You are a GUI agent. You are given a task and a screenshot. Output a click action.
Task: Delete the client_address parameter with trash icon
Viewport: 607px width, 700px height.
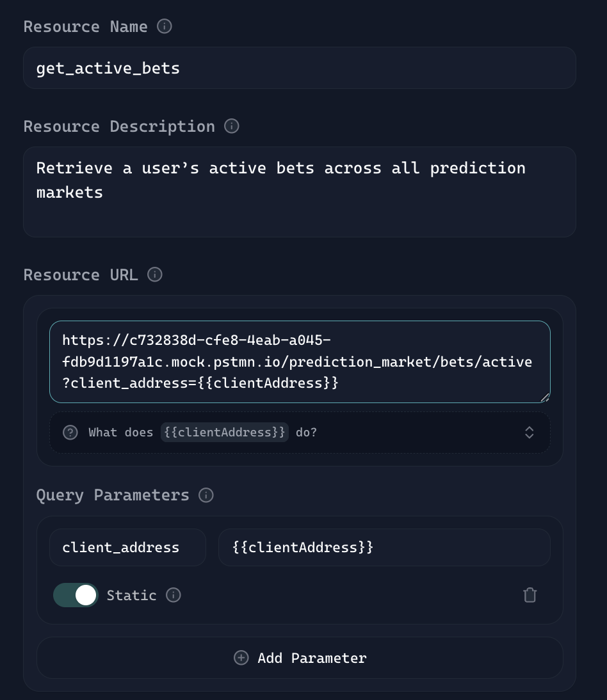coord(530,595)
